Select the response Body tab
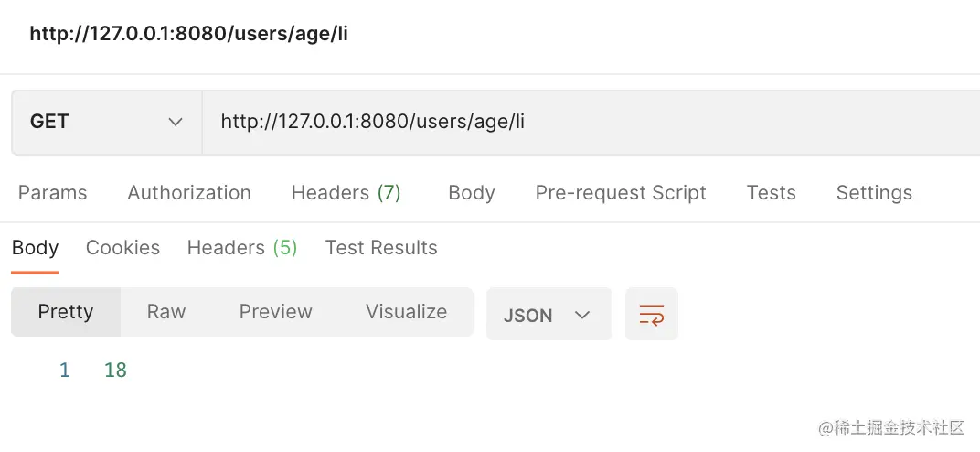 tap(35, 248)
